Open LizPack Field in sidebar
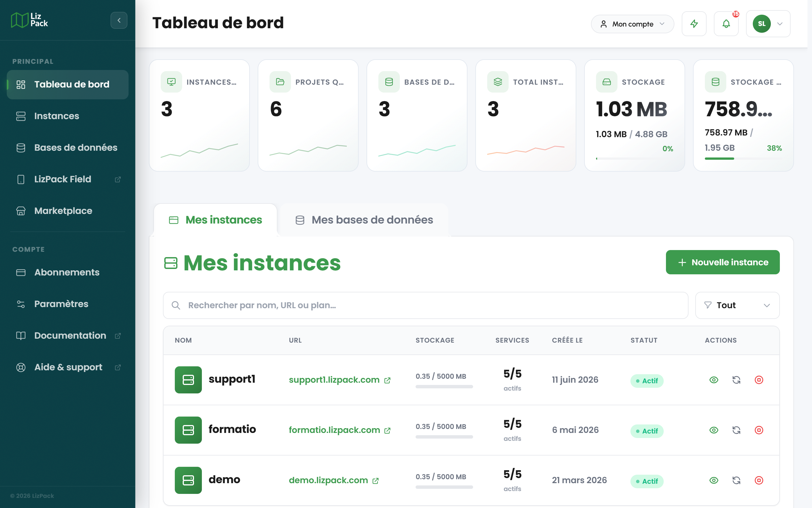Viewport: 812px width, 508px height. pos(67,179)
